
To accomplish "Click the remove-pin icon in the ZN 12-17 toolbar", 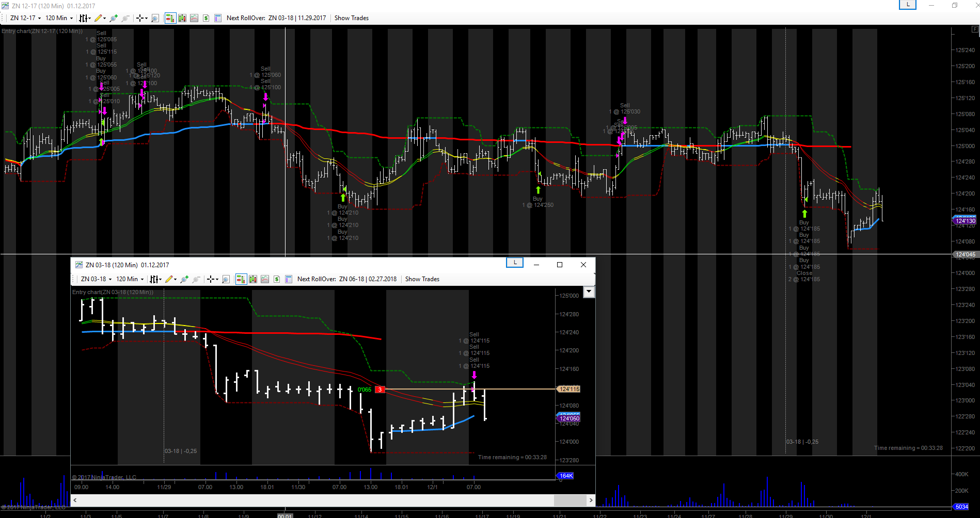I will 125,18.
